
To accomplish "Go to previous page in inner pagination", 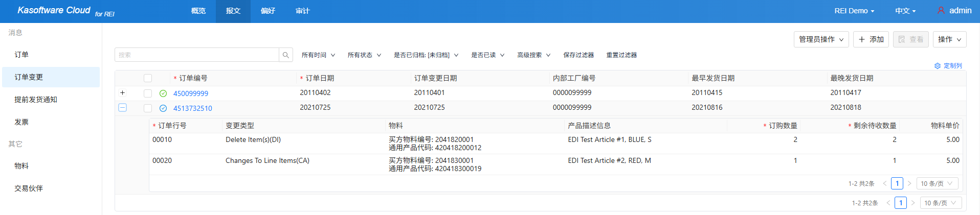I will [885, 183].
